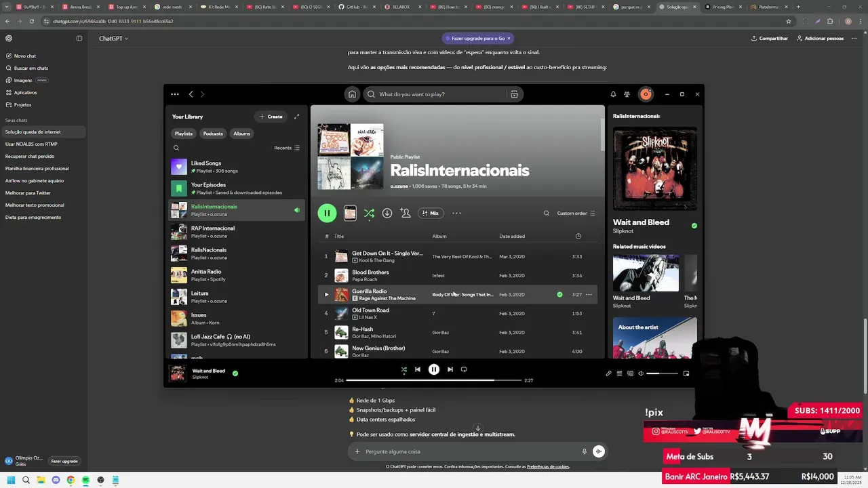This screenshot has width=868, height=488.
Task: Open more options for Guerilla Radio row
Action: coord(589,294)
